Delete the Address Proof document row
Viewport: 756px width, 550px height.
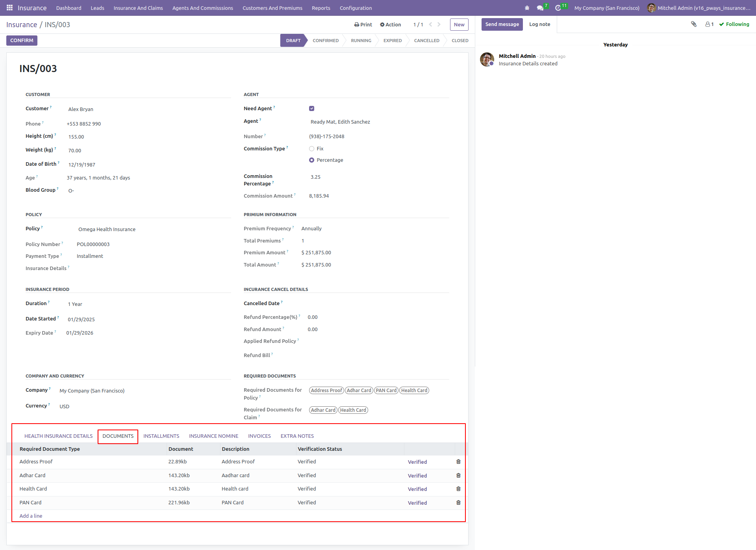pyautogui.click(x=458, y=462)
